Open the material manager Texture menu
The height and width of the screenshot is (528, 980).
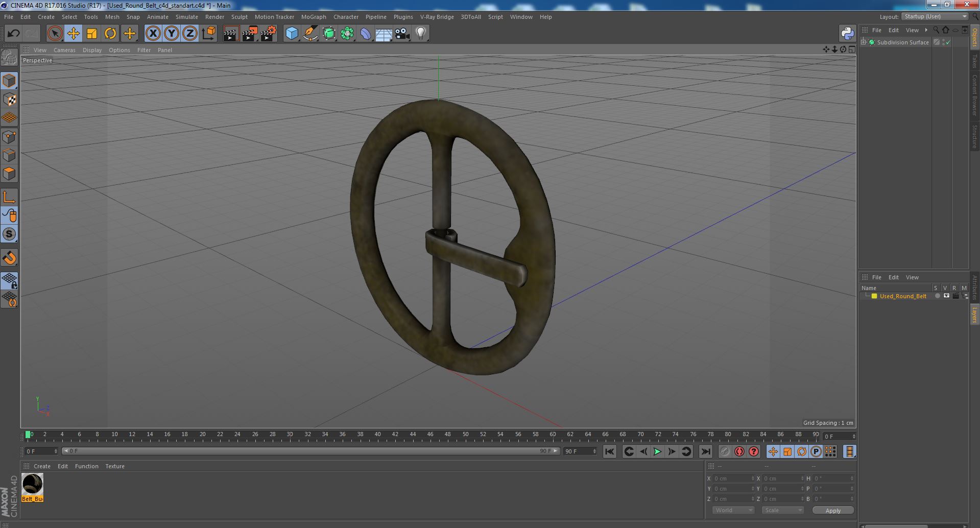[x=115, y=466]
